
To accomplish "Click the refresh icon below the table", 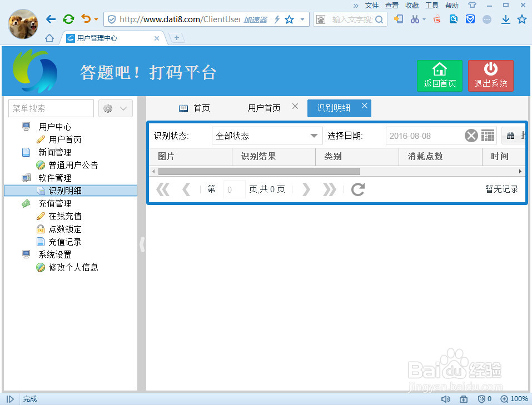I will (357, 189).
